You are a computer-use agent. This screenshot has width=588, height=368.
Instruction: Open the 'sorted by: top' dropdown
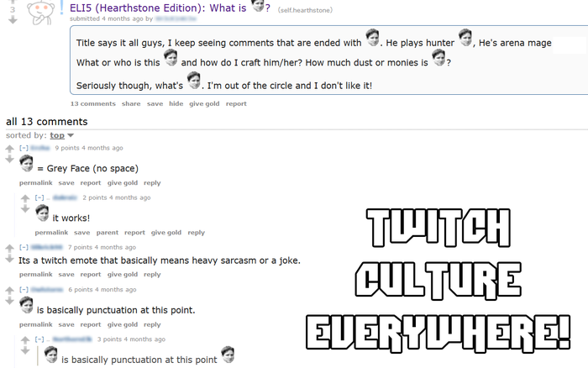(62, 135)
